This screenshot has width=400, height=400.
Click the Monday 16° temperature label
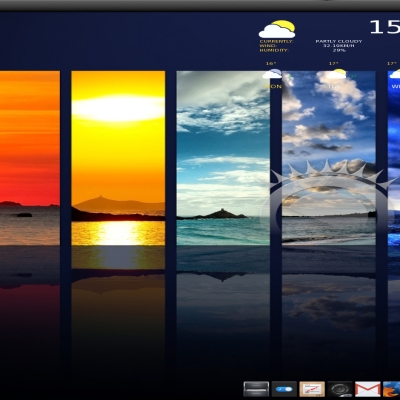tap(271, 63)
